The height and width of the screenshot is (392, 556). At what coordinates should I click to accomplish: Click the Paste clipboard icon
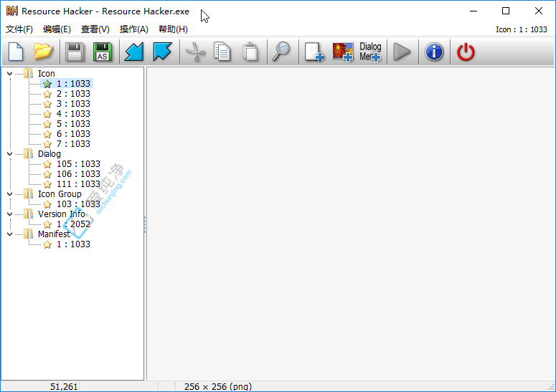click(x=250, y=52)
